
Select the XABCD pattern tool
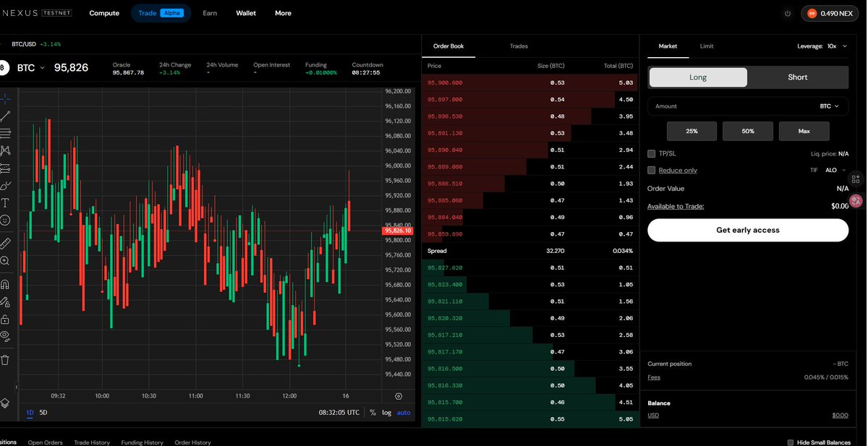[5, 151]
